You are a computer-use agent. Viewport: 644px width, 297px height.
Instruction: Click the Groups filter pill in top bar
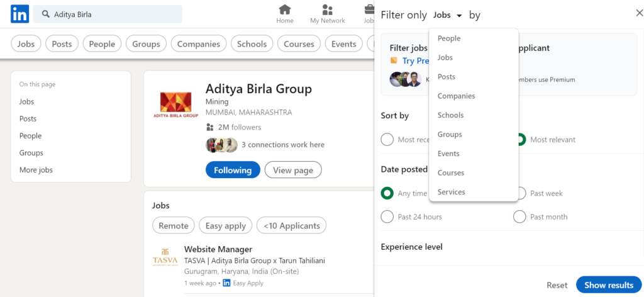tap(146, 43)
